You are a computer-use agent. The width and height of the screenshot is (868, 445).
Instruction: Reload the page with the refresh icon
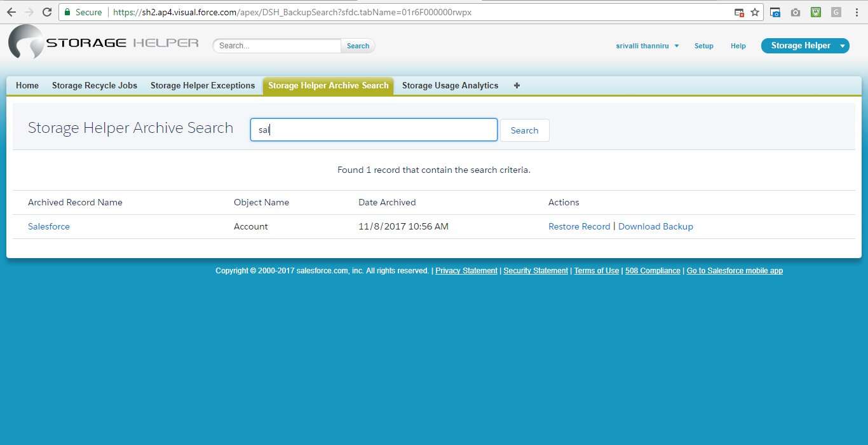click(x=47, y=12)
